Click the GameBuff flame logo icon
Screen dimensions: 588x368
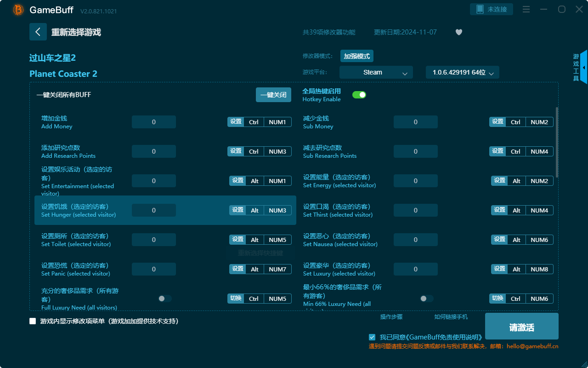[x=17, y=10]
